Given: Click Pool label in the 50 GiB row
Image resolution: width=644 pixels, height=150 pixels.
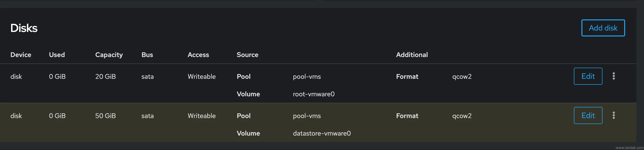Looking at the screenshot, I should 243,116.
